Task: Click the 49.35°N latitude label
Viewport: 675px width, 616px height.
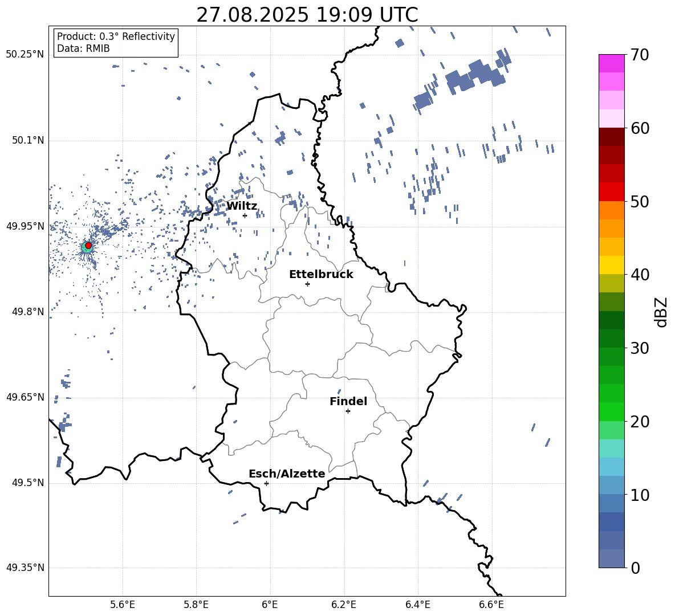Action: click(25, 568)
